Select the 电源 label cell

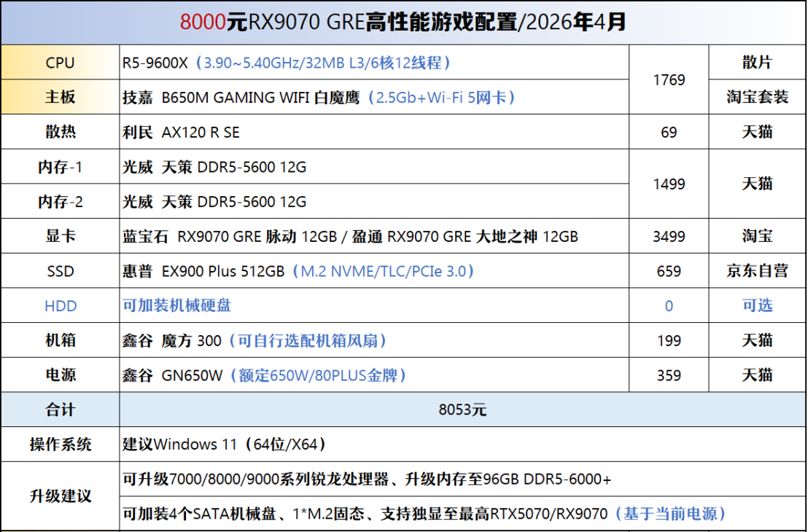(x=61, y=375)
